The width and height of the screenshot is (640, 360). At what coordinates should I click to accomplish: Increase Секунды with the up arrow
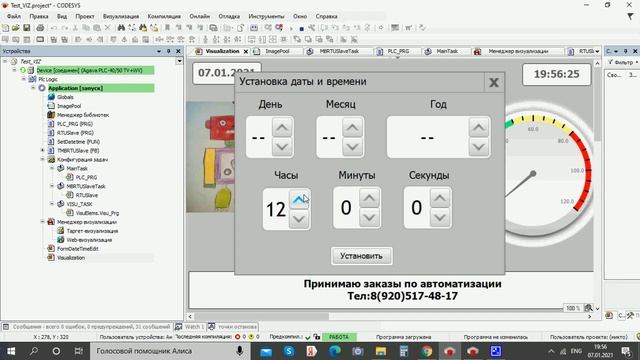pos(440,198)
